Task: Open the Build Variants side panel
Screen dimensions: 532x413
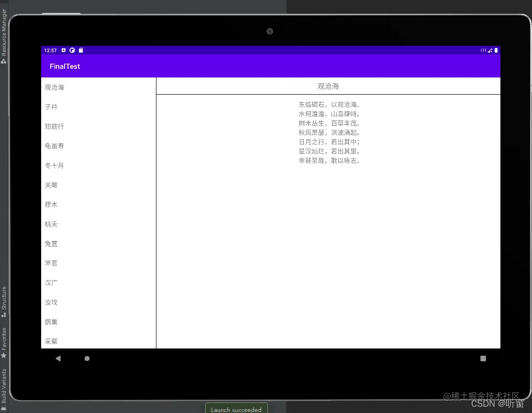Action: coord(4,390)
